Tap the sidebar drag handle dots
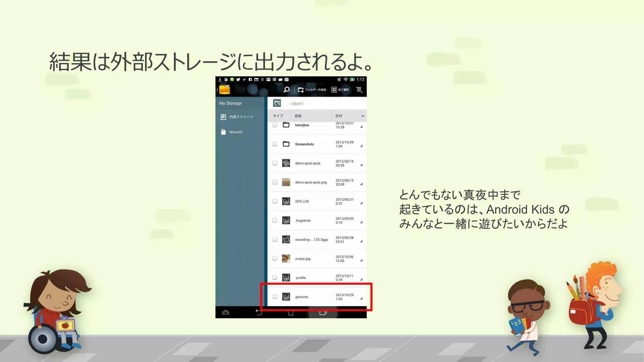The width and height of the screenshot is (644, 362). tap(266, 201)
